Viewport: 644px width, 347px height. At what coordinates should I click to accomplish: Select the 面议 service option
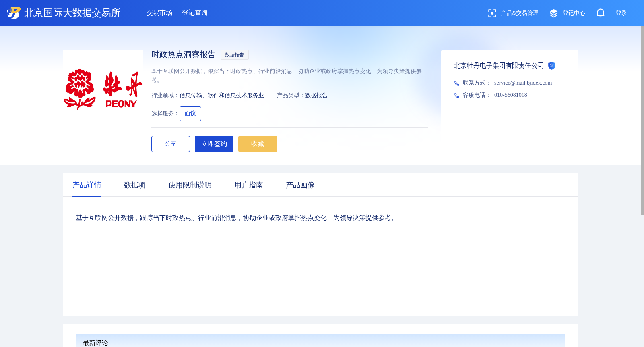click(x=190, y=114)
